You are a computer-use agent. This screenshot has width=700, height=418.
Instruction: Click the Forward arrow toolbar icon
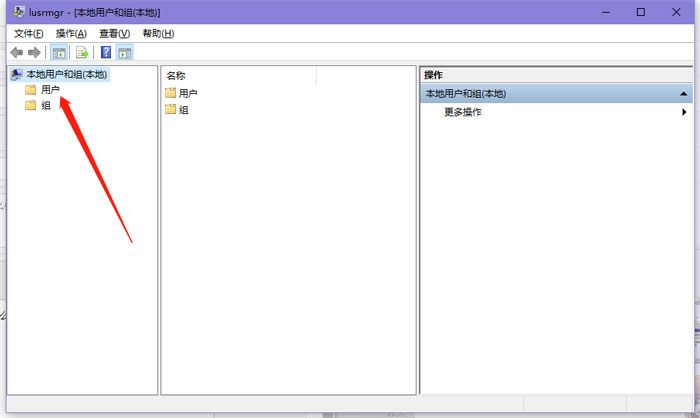click(x=34, y=53)
